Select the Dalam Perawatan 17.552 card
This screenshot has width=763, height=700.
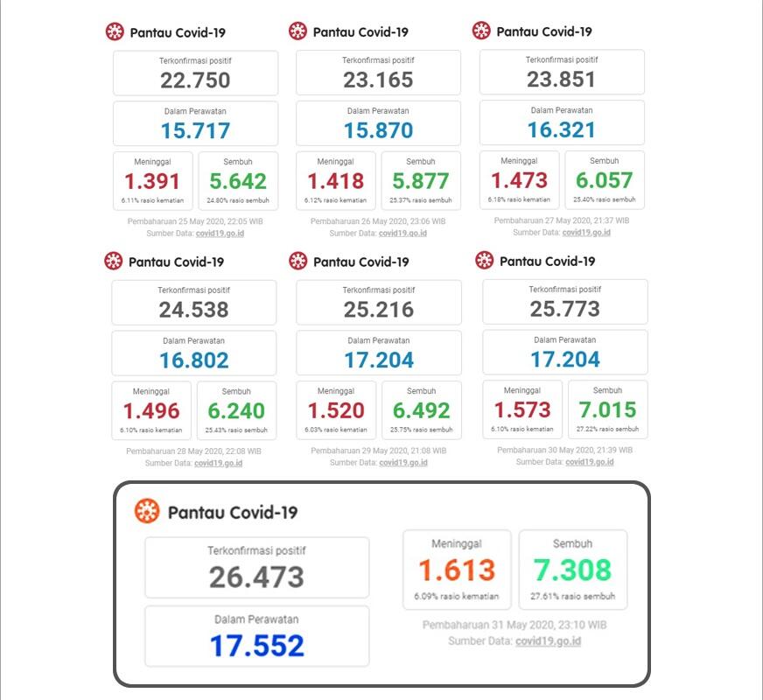click(257, 636)
